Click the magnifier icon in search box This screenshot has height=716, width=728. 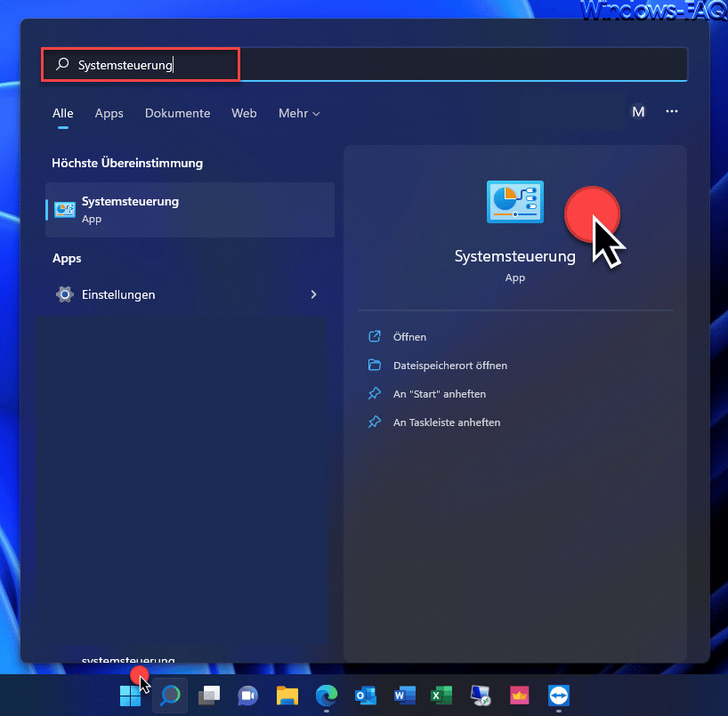(62, 64)
